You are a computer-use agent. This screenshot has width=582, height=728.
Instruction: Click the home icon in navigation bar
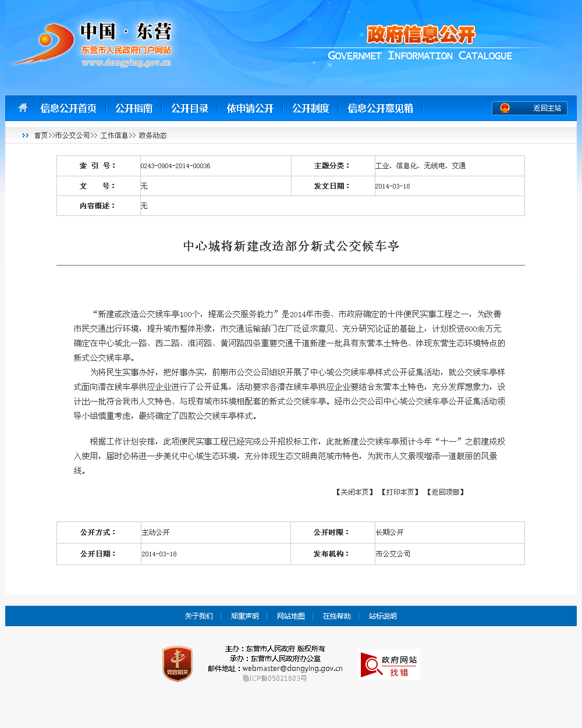(x=23, y=108)
